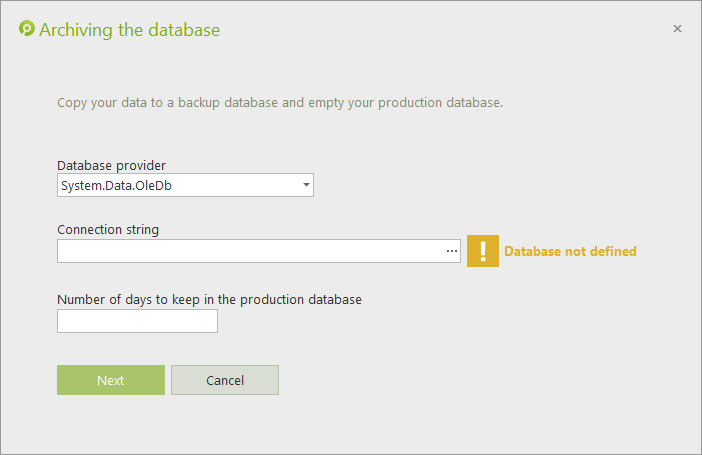Click the 'Number of days to keep' label

pos(209,299)
